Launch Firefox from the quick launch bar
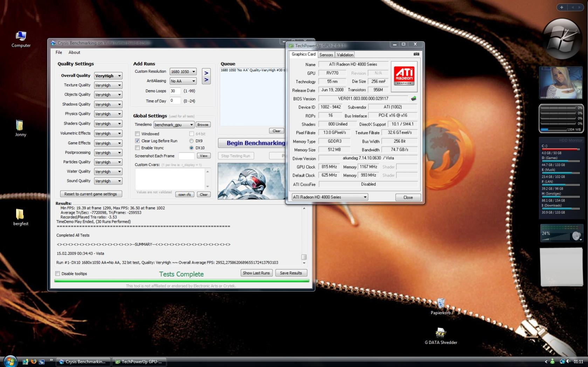Screen dimensions: 588x367 pyautogui.click(x=34, y=361)
